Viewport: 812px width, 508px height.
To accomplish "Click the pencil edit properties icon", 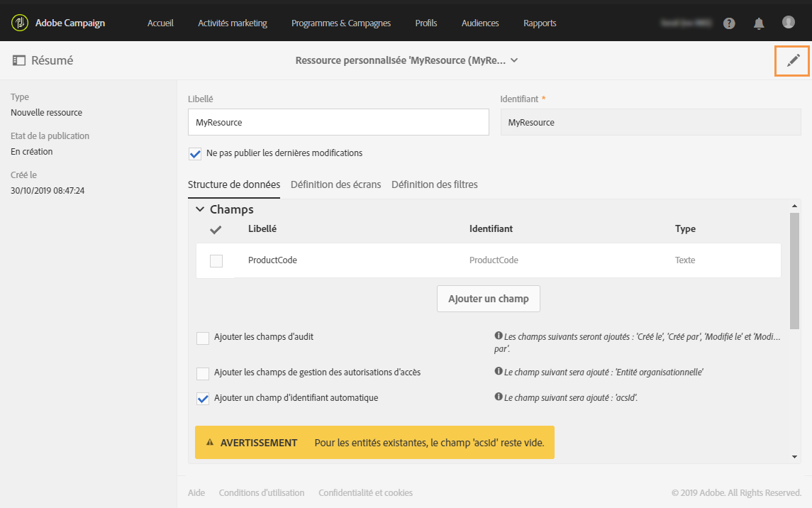I will coord(793,61).
